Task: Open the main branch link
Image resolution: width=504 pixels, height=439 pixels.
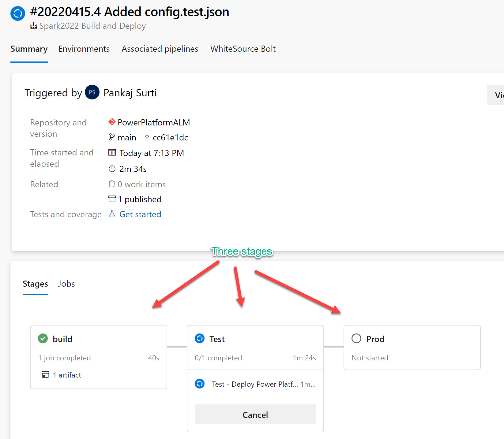Action: (127, 138)
